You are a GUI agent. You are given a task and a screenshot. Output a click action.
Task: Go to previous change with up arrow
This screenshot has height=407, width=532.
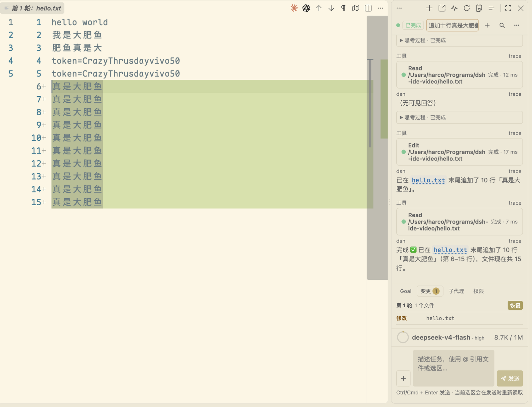pyautogui.click(x=319, y=8)
